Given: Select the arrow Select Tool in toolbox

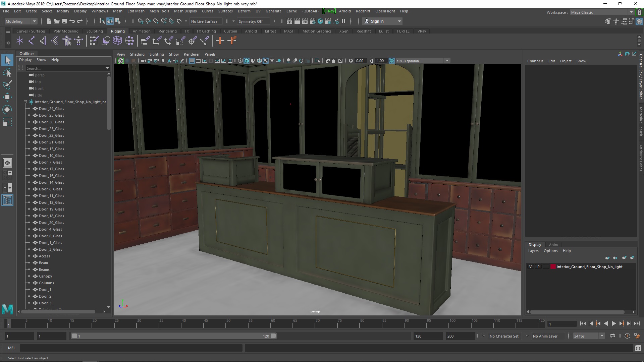Looking at the screenshot, I should (7, 60).
